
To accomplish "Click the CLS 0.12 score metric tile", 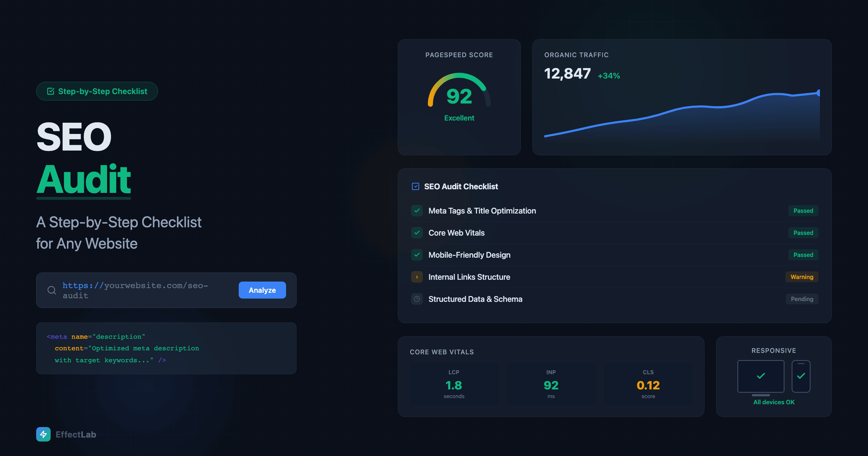I will click(648, 384).
